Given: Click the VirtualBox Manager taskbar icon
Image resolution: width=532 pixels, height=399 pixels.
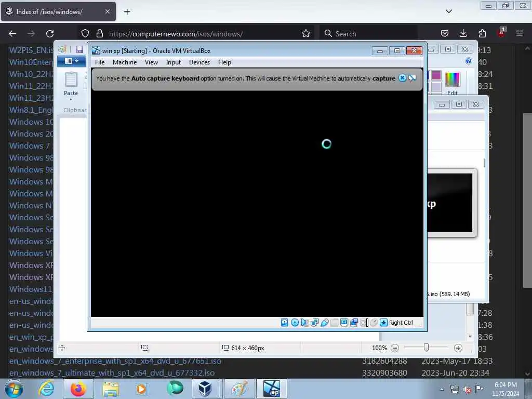Looking at the screenshot, I should tap(205, 389).
